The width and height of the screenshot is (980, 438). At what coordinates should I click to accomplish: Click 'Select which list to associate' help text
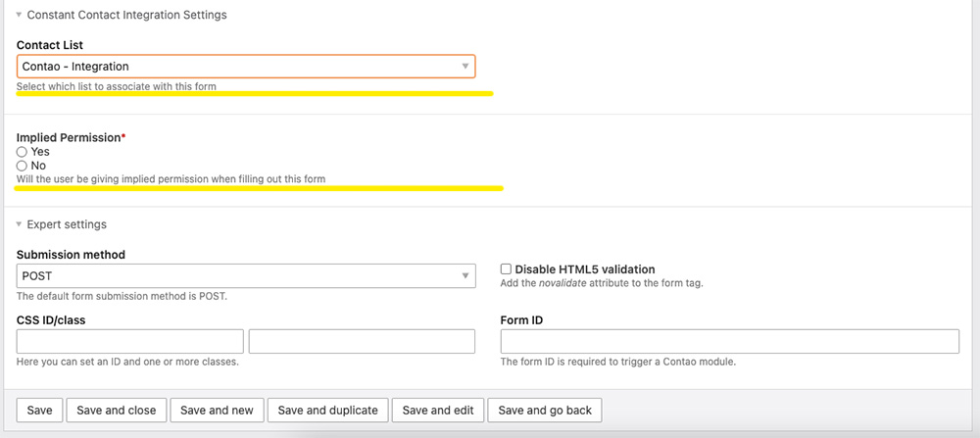pos(117,86)
